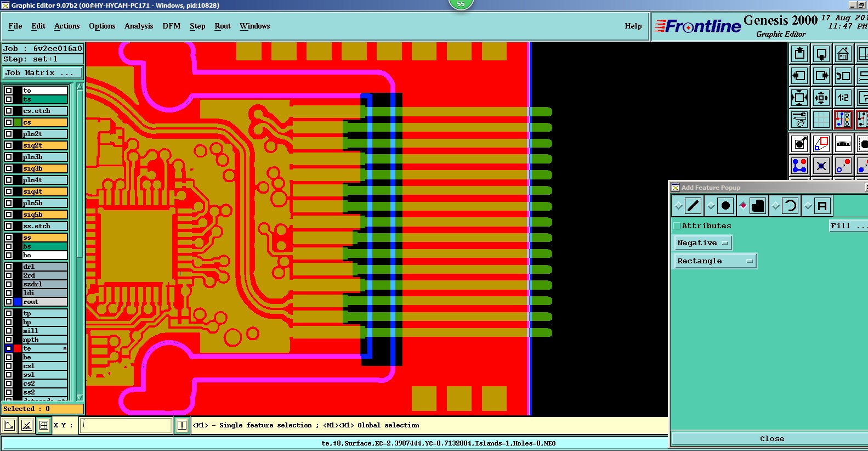The image size is (868, 451).
Task: Click the Fill button in popup
Action: tap(849, 226)
